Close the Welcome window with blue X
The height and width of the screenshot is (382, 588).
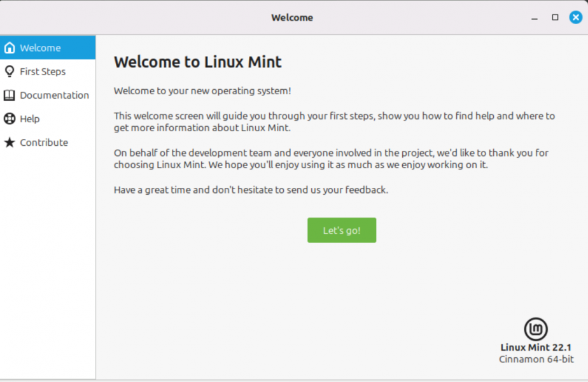pos(576,17)
